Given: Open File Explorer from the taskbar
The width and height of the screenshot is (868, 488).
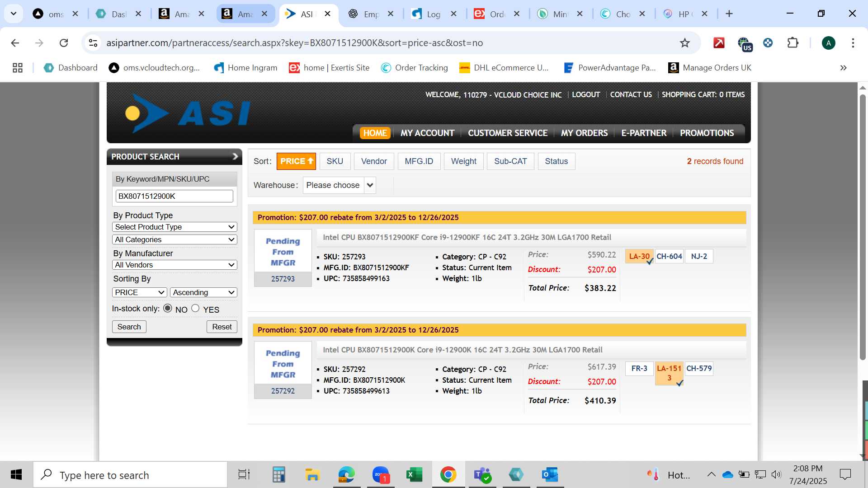Looking at the screenshot, I should 312,475.
